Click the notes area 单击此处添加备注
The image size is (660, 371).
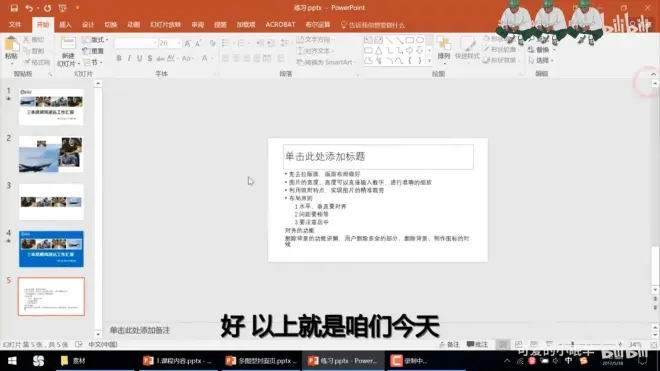140,331
